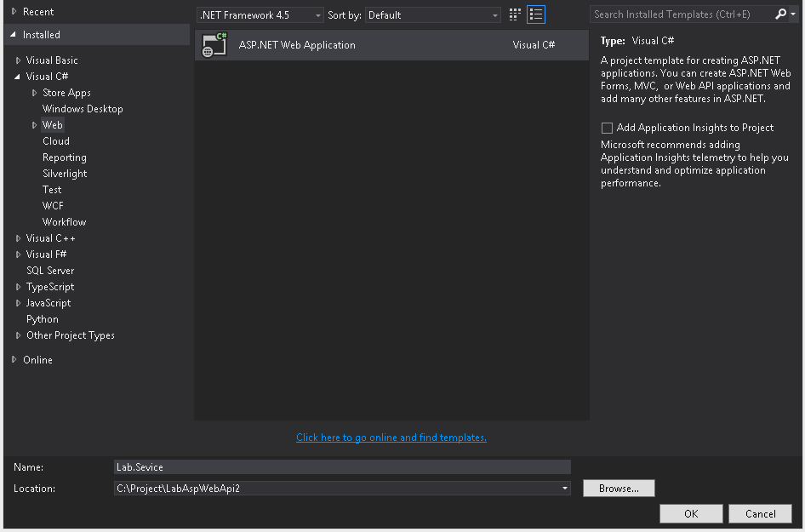Image resolution: width=805 pixels, height=532 pixels.
Task: Expand the TypeScript node
Action: click(18, 287)
